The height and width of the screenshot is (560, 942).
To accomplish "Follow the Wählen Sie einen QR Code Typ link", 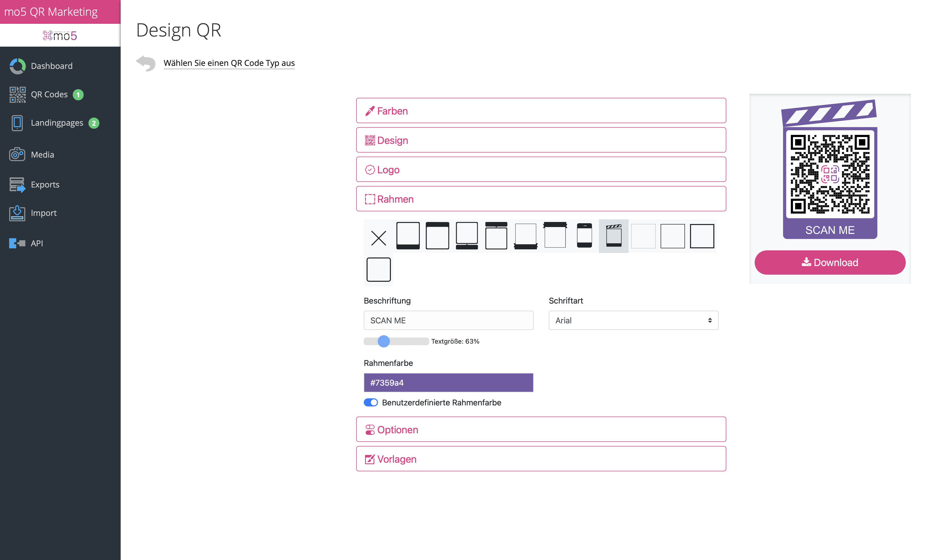I will coord(229,63).
